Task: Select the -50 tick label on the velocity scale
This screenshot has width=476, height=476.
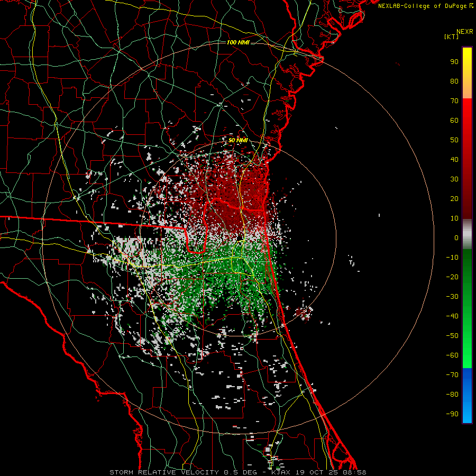Action: click(x=452, y=336)
